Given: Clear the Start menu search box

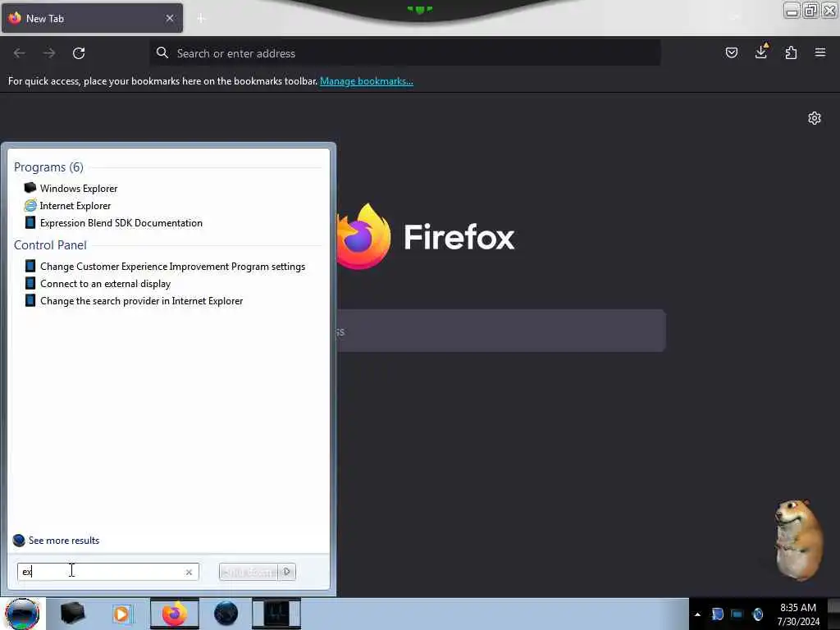Looking at the screenshot, I should (189, 572).
